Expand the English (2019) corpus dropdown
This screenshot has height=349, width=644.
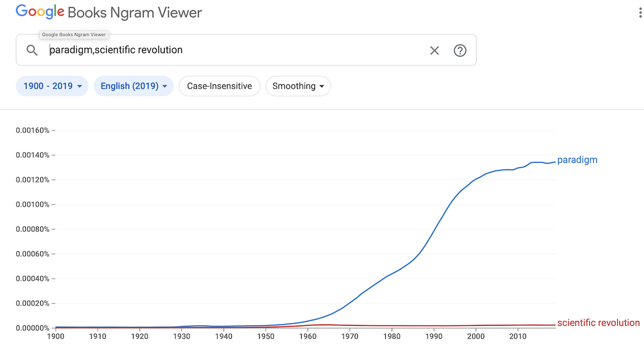tap(134, 86)
